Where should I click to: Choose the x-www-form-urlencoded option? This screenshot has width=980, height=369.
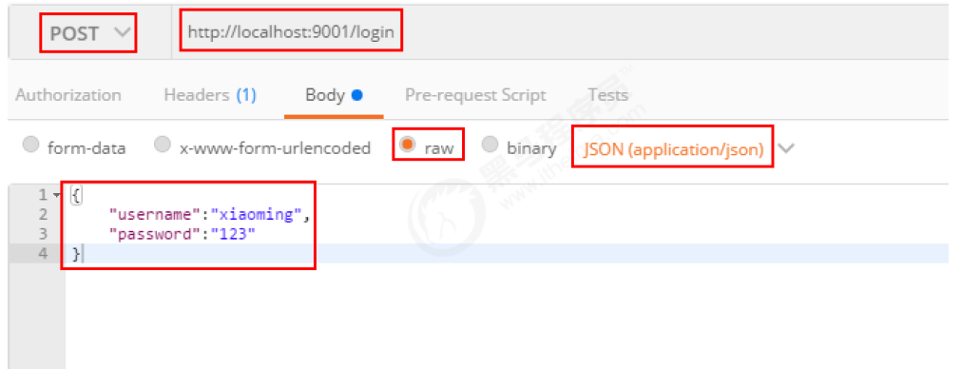(163, 146)
